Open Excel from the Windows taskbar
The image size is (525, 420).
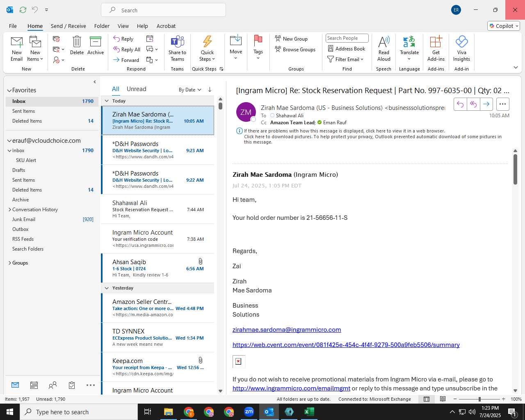click(309, 412)
